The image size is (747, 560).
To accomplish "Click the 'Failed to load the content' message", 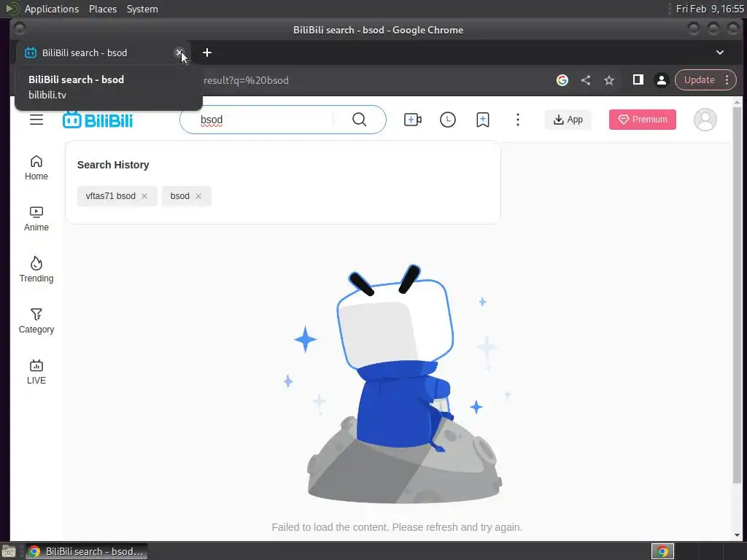I will pyautogui.click(x=397, y=527).
